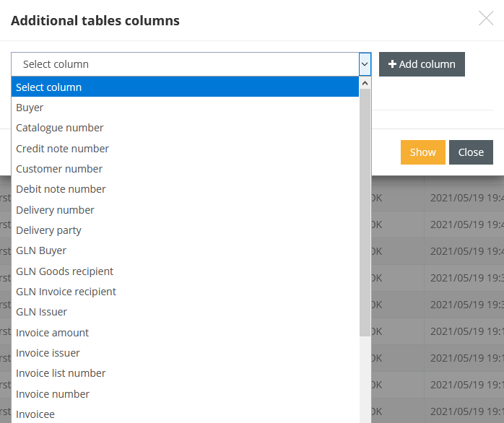The width and height of the screenshot is (504, 423).
Task: Click the dropdown list scroll-up arrow
Action: 365,83
